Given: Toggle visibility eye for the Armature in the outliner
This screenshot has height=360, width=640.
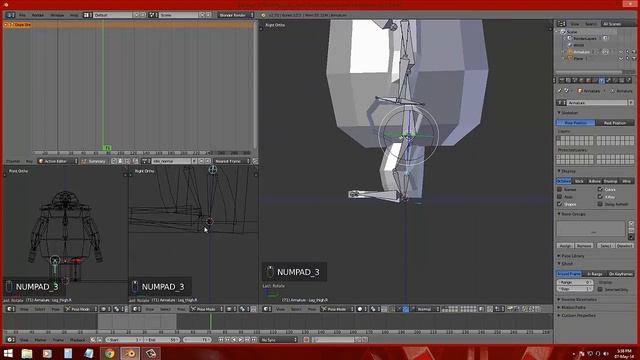Looking at the screenshot, I should point(620,52).
